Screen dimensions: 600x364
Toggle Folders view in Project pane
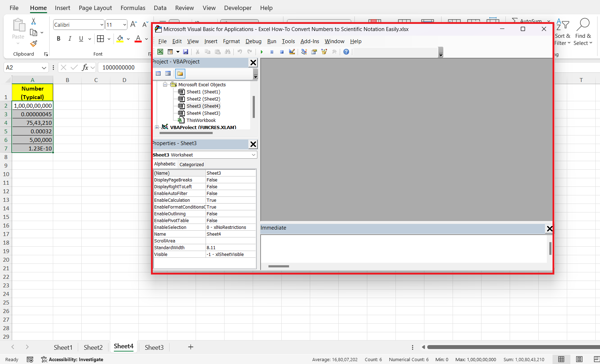pos(180,73)
